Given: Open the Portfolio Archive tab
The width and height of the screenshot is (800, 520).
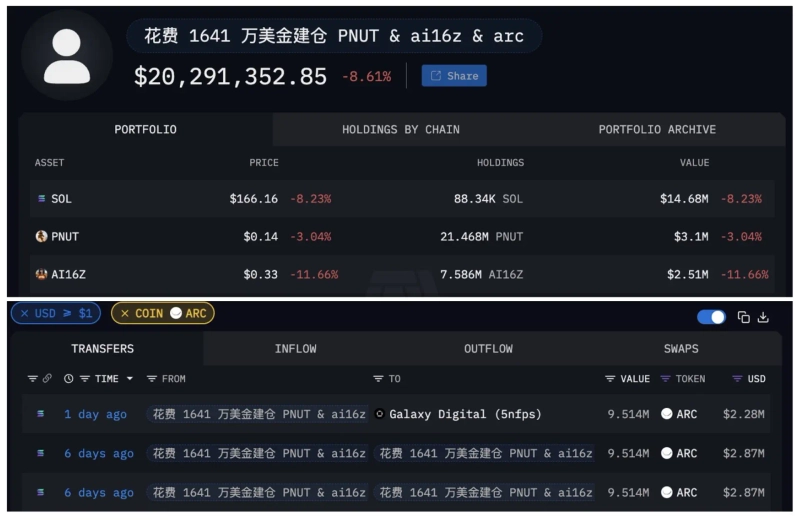Looking at the screenshot, I should click(x=657, y=129).
